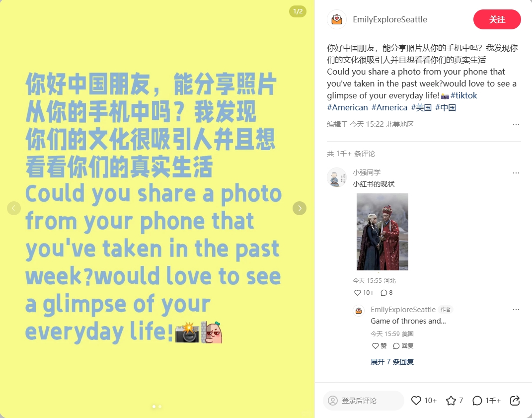The height and width of the screenshot is (418, 532).
Task: Follow the author with 关注 button
Action: pos(497,19)
